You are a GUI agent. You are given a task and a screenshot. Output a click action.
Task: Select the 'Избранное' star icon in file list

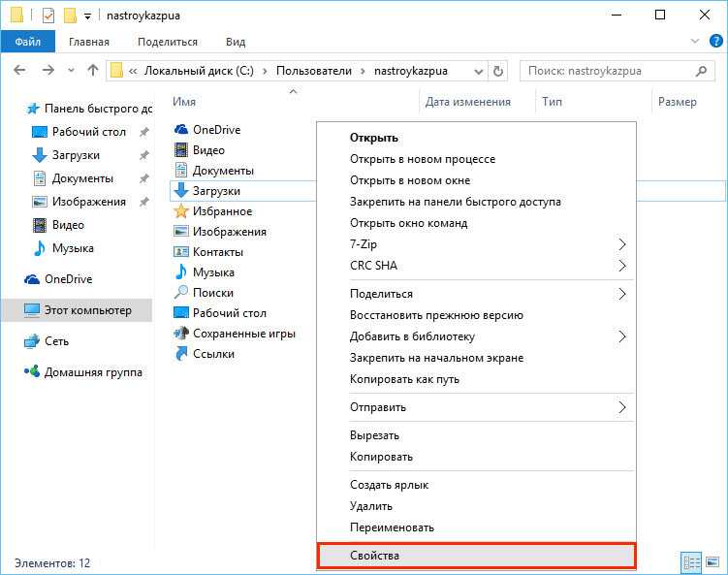[x=180, y=211]
